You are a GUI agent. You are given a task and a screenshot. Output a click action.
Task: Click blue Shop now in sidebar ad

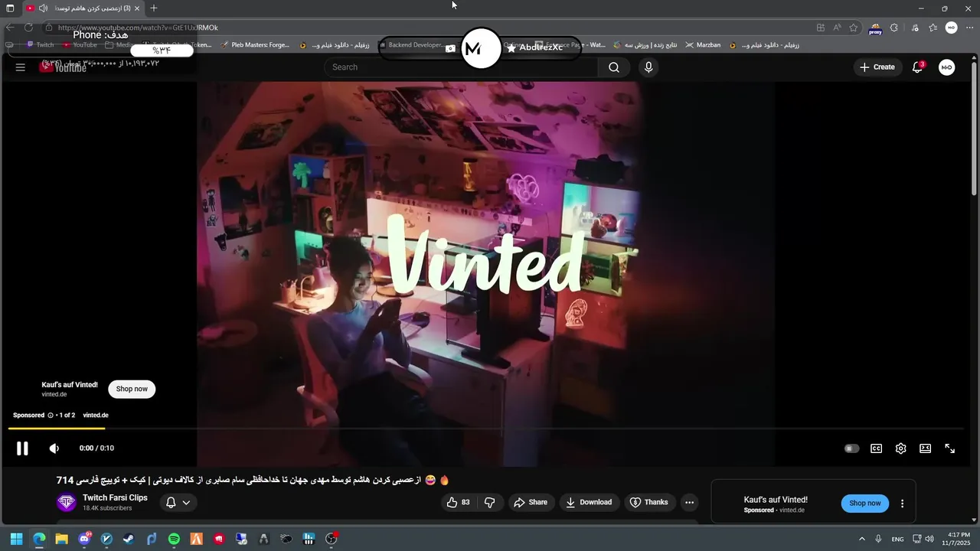(865, 503)
